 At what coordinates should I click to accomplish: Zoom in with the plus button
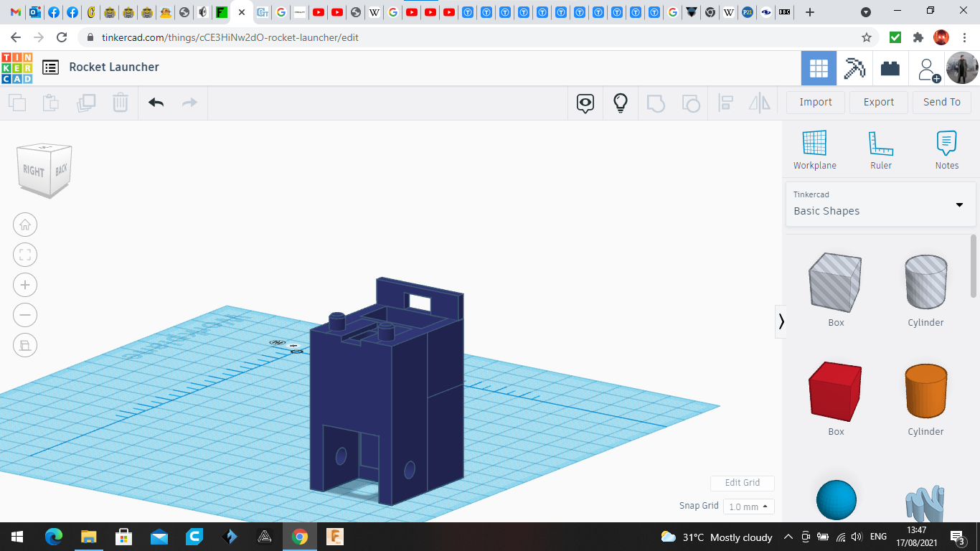click(x=25, y=285)
